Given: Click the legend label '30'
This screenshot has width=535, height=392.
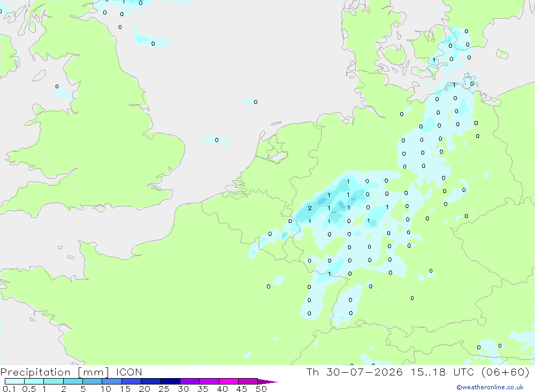Looking at the screenshot, I should pyautogui.click(x=183, y=389).
